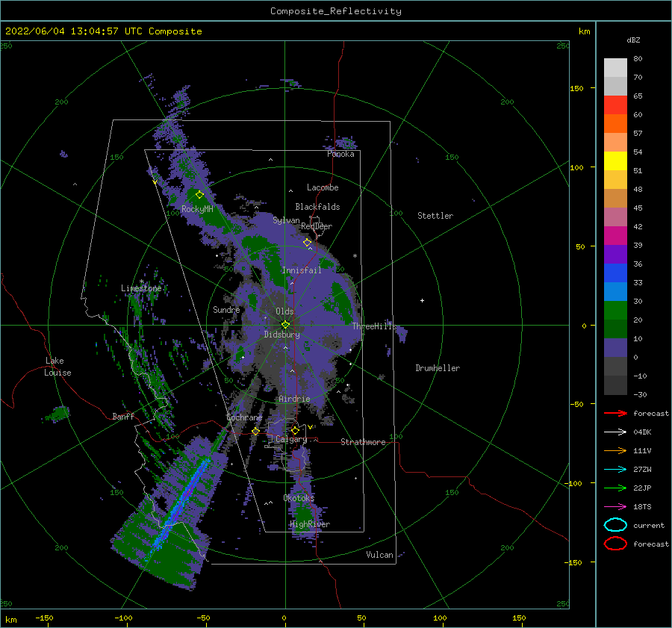Viewport: 672px width, 628px height.
Task: Click the bright yellow 54-51 dBZ swatch
Action: (615, 161)
